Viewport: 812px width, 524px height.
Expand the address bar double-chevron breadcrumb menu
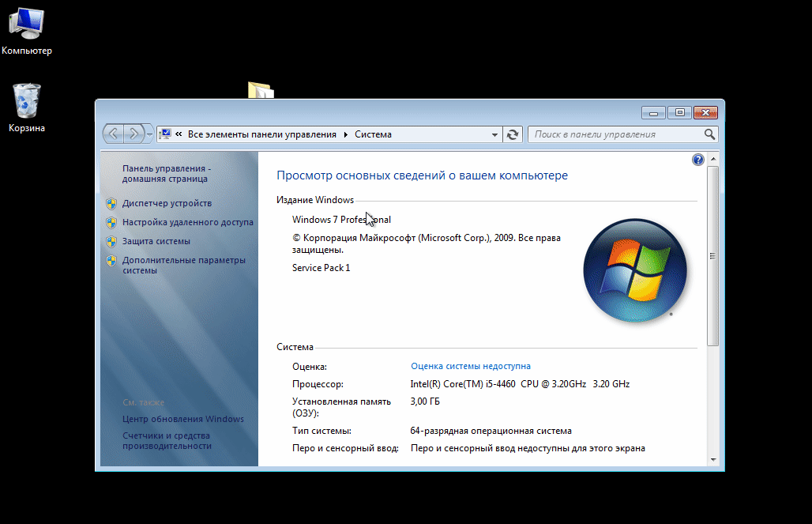pyautogui.click(x=179, y=134)
